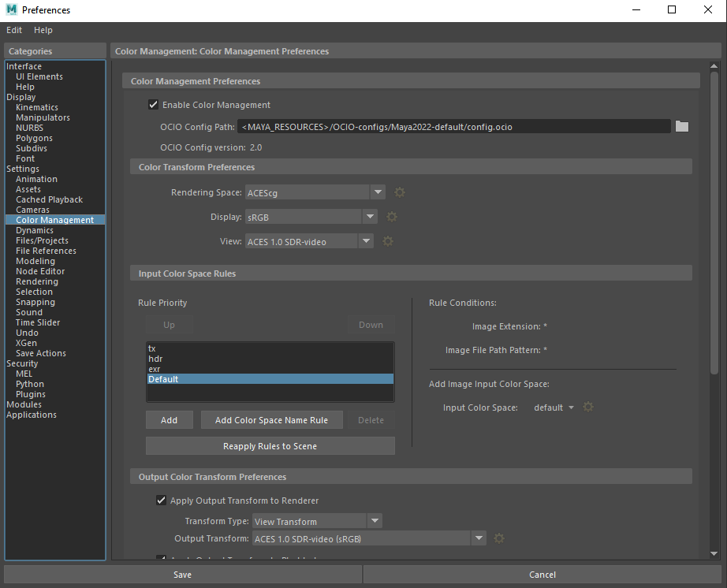The image size is (727, 588).
Task: Click Reapply Rules to Scene
Action: [270, 445]
